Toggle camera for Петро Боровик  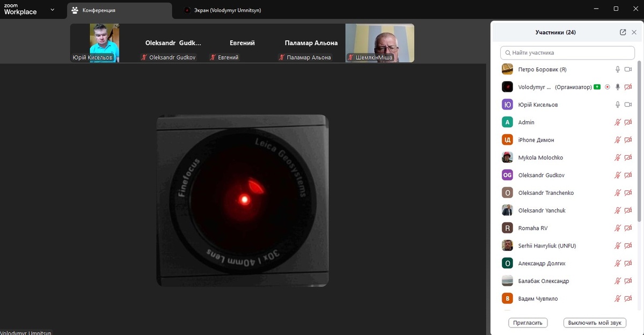pos(628,69)
